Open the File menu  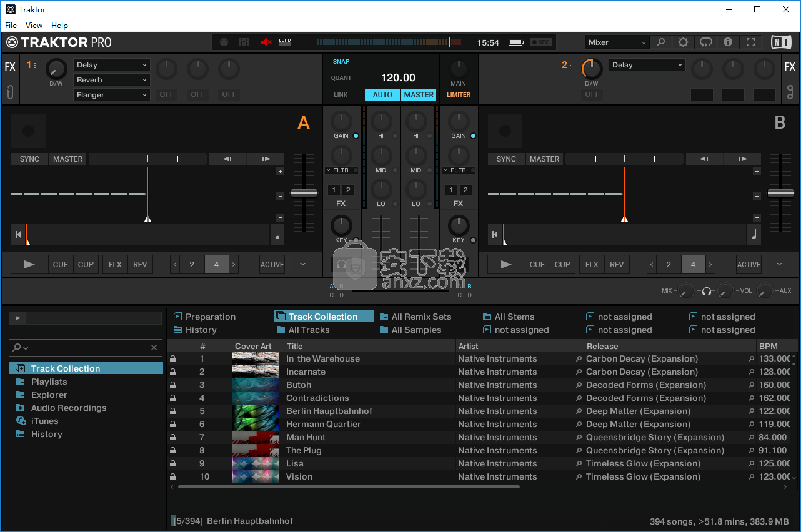pos(11,25)
